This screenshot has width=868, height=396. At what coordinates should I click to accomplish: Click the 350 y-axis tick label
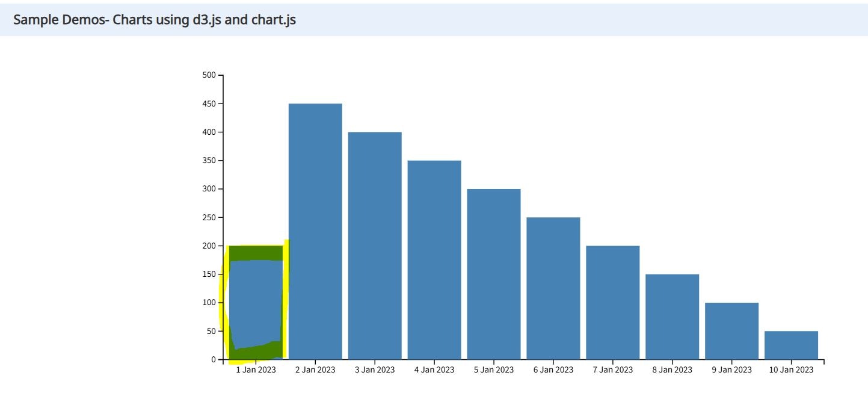(209, 161)
